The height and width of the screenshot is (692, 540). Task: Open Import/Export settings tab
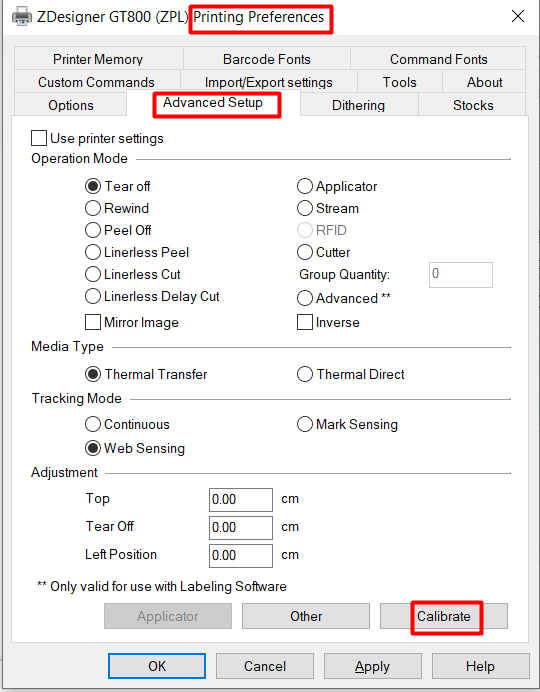pos(268,82)
